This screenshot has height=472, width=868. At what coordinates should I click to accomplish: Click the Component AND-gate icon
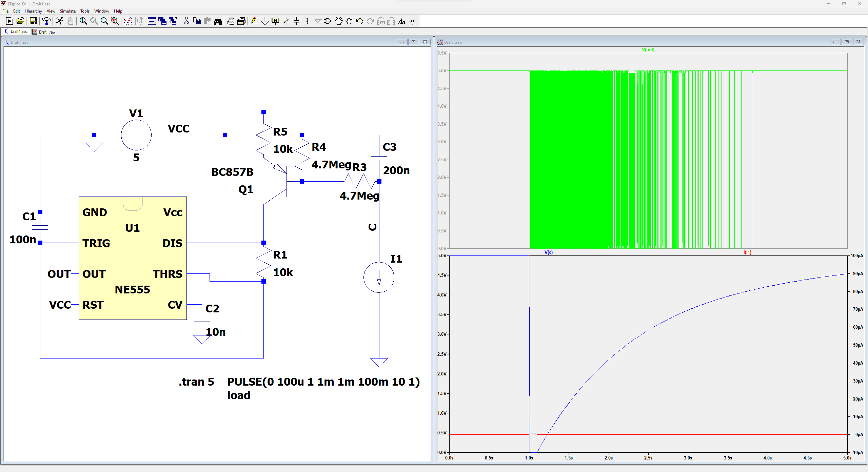tap(328, 21)
